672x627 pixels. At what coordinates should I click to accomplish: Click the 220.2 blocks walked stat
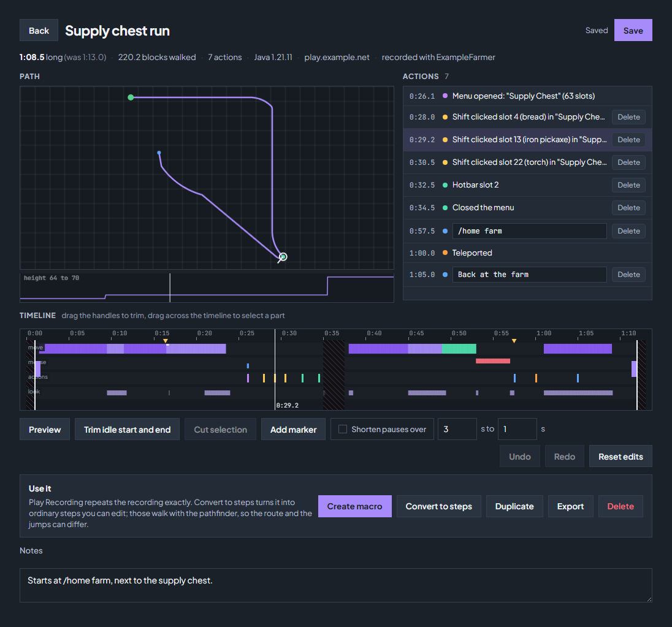point(157,58)
